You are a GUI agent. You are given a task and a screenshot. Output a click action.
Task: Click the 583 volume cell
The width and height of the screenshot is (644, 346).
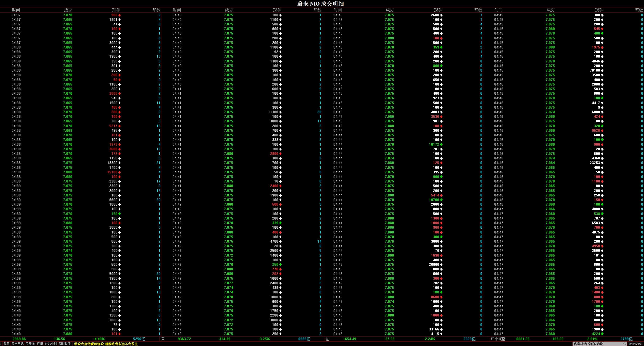coord(598,89)
